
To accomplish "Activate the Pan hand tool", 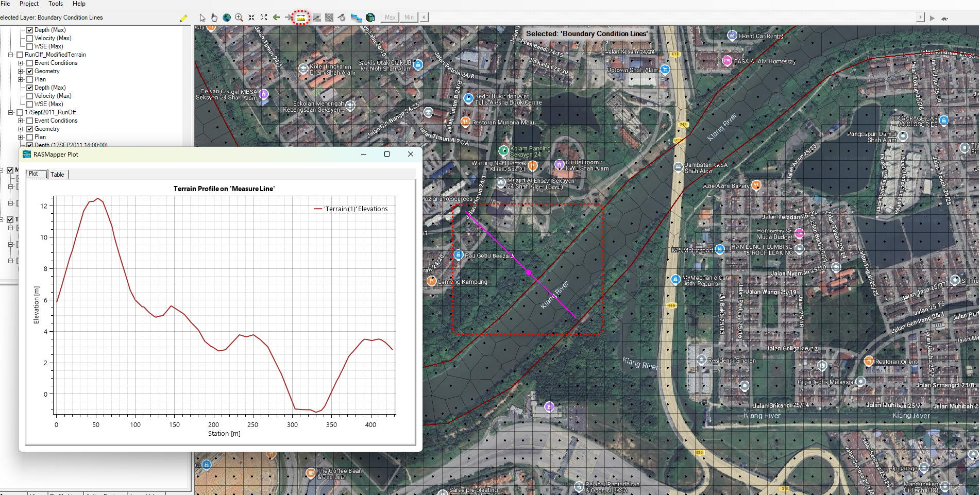I will pyautogui.click(x=214, y=18).
